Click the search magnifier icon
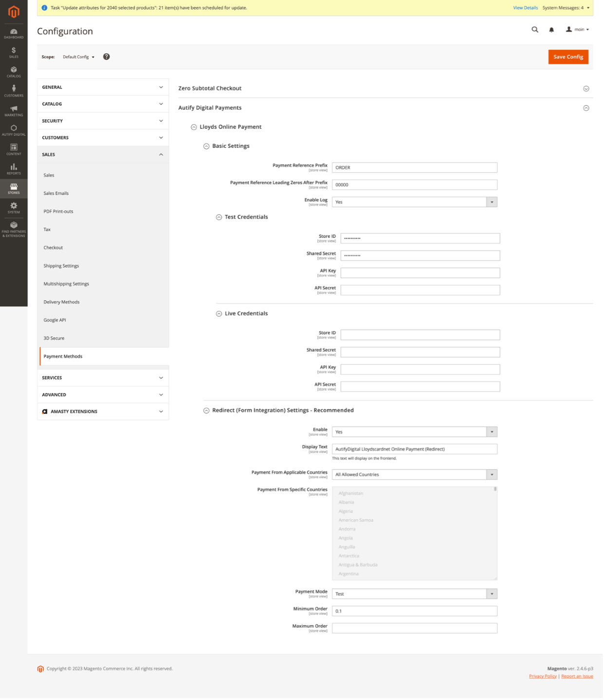The height and width of the screenshot is (700, 605). pos(535,30)
